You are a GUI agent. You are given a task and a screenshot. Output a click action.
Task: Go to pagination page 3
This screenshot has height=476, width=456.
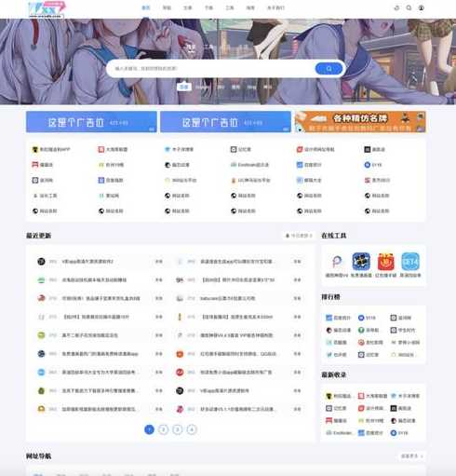click(x=178, y=429)
